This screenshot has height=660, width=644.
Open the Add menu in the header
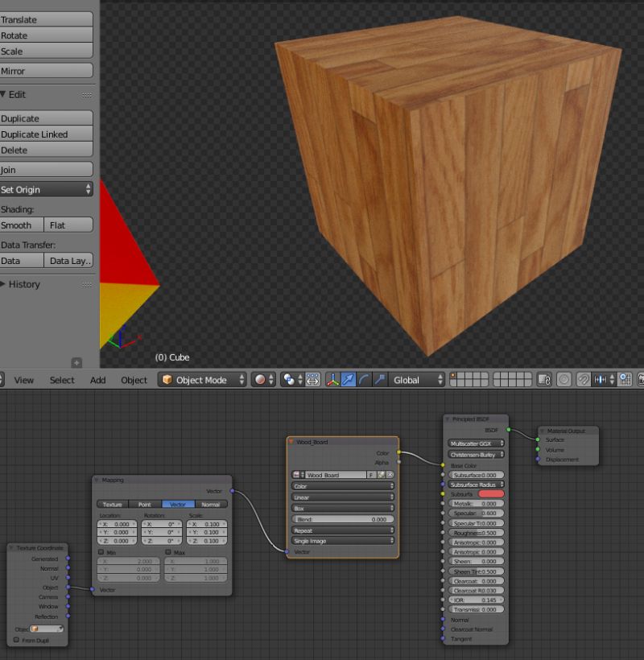coord(97,380)
